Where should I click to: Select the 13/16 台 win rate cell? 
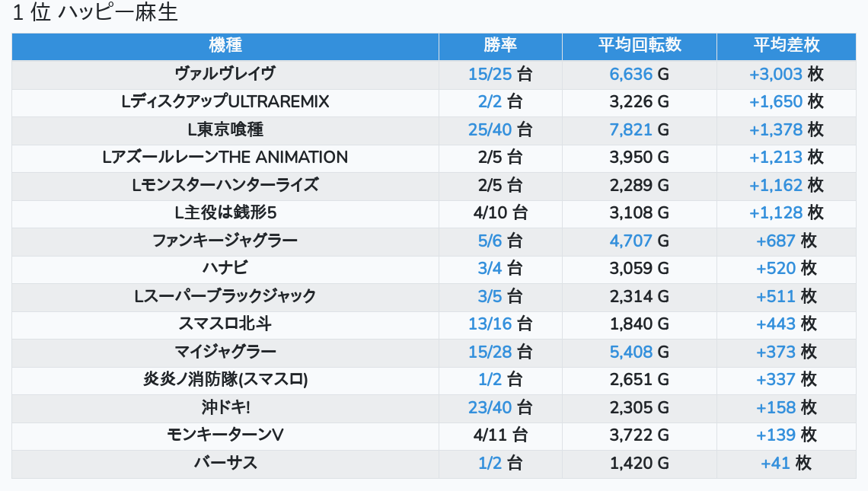(x=500, y=324)
